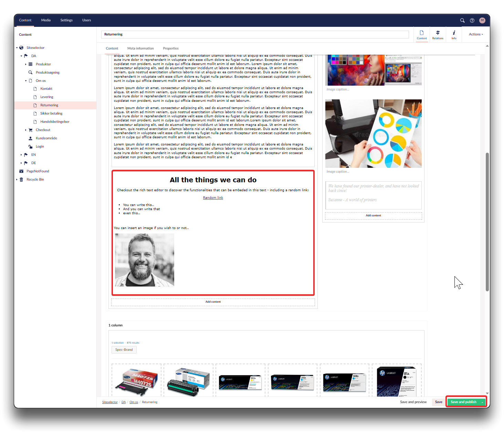Switch to the Media section
The image size is (504, 433).
[46, 20]
